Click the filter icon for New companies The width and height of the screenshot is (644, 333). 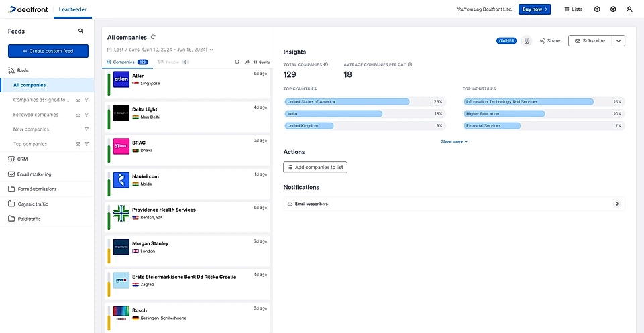pos(87,129)
